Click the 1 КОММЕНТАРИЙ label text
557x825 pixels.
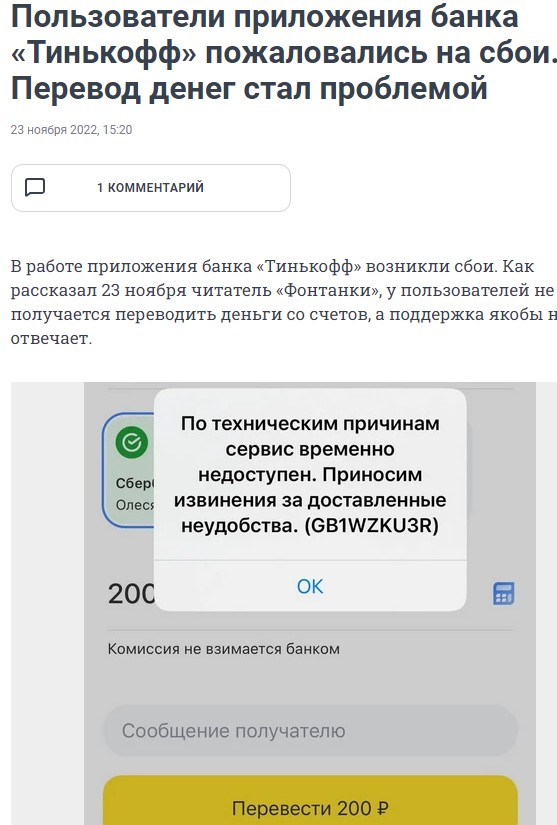(x=150, y=188)
